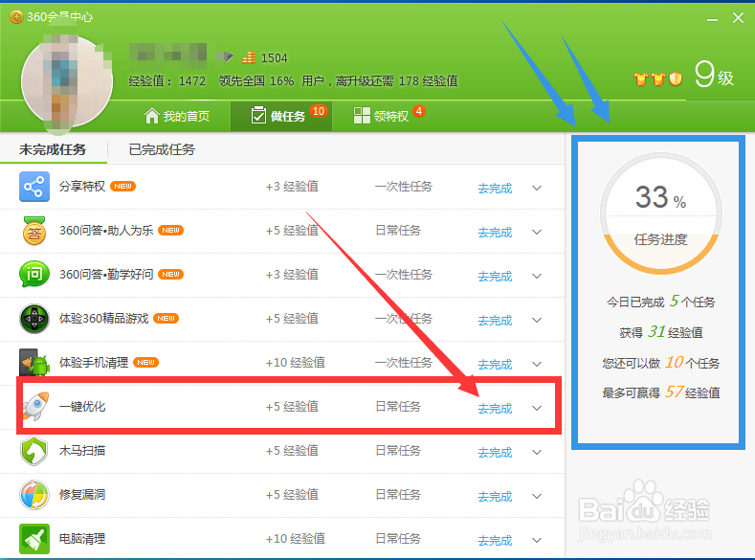Click the 体验手机清理 android icon
The image size is (755, 560).
pyautogui.click(x=34, y=362)
